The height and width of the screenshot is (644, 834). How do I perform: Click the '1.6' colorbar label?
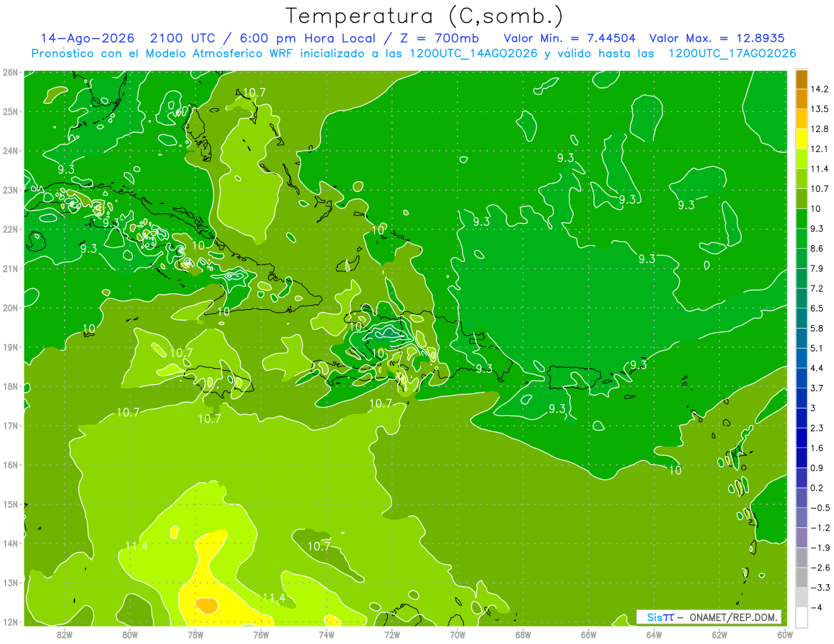coord(817,448)
